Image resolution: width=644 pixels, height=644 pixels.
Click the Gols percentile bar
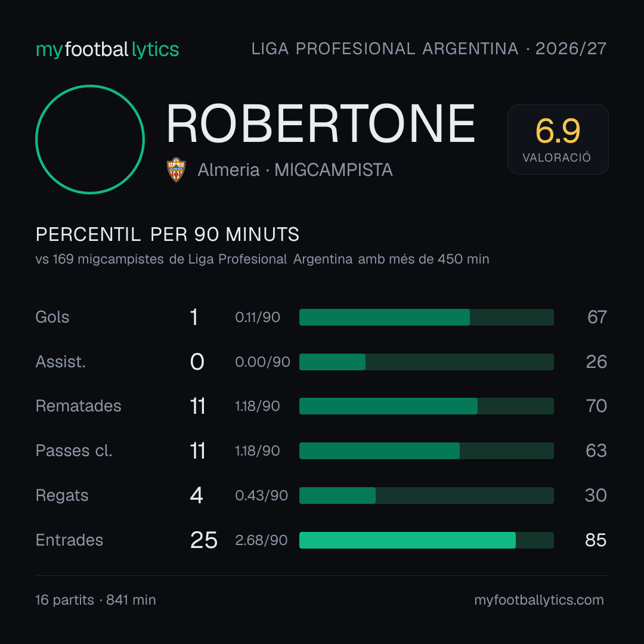click(x=426, y=317)
